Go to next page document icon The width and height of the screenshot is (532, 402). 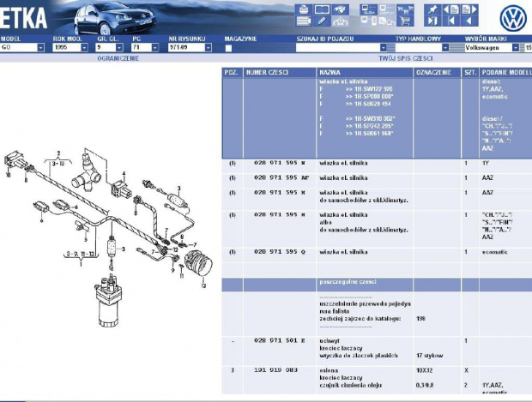469,9
